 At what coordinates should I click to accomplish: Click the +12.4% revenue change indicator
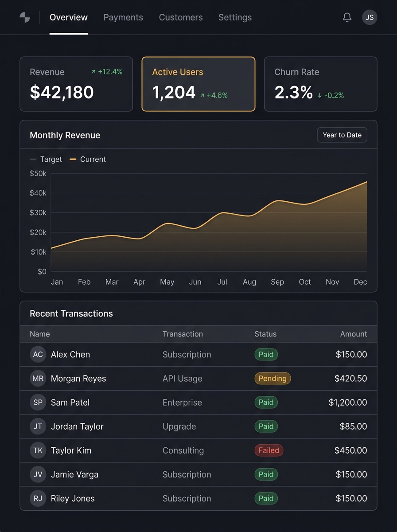(107, 71)
